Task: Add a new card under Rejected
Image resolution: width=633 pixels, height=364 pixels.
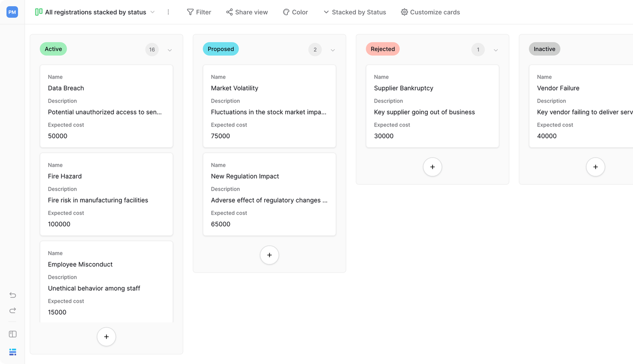Action: pyautogui.click(x=433, y=167)
